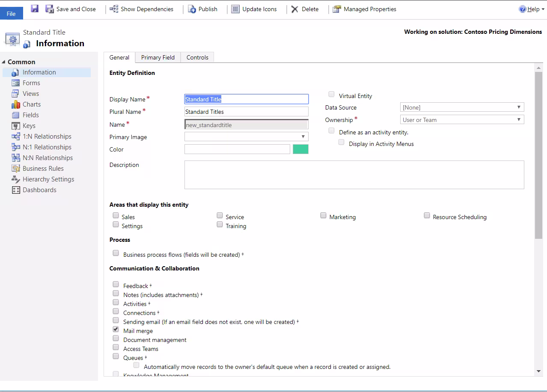Screen dimensions: 547x392
Task: Click the Color text input field
Action: coord(237,149)
